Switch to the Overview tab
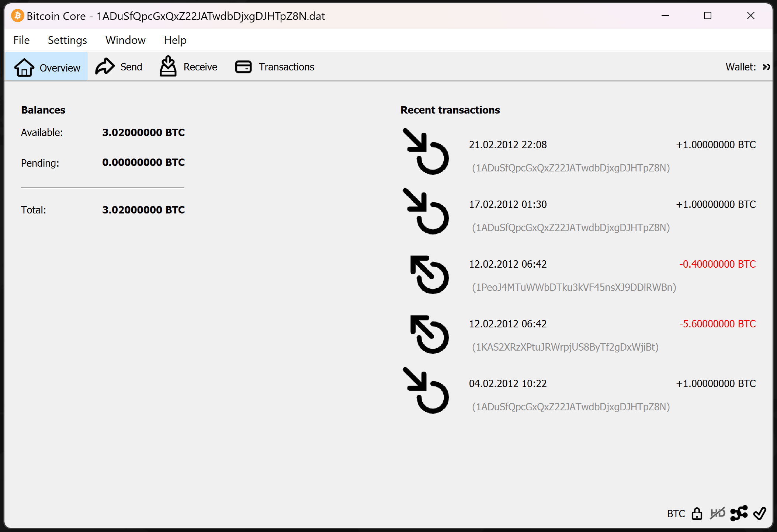The width and height of the screenshot is (777, 532). (x=47, y=67)
